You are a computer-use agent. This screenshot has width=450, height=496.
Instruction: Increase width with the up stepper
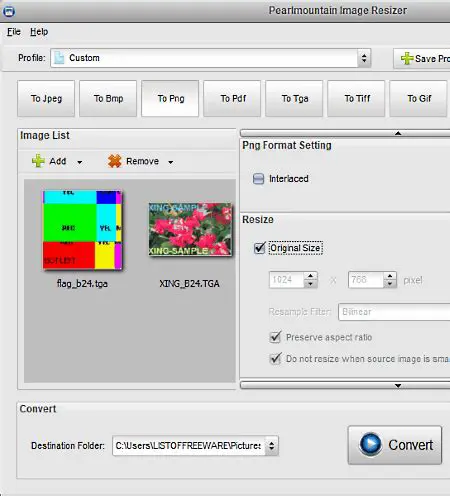(311, 276)
